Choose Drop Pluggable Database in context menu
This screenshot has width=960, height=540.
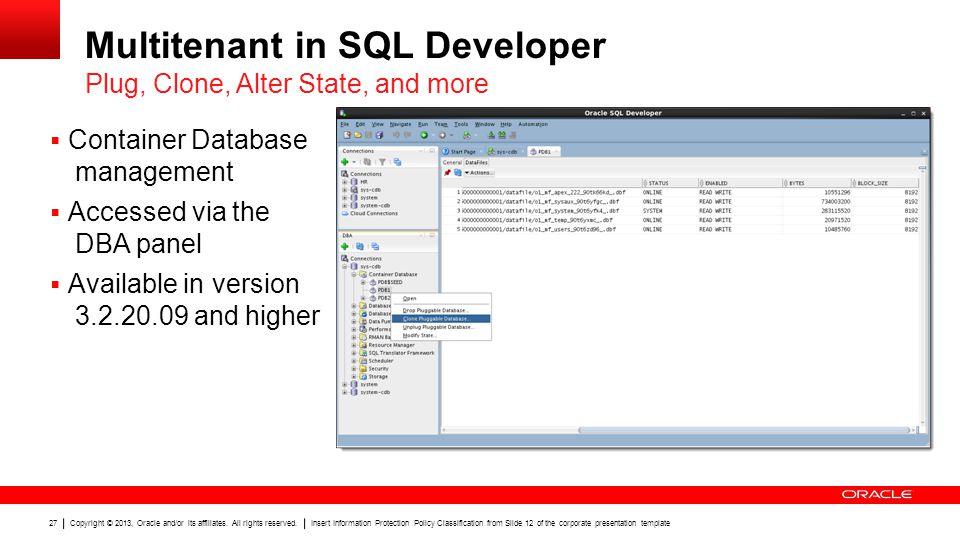tap(441, 310)
